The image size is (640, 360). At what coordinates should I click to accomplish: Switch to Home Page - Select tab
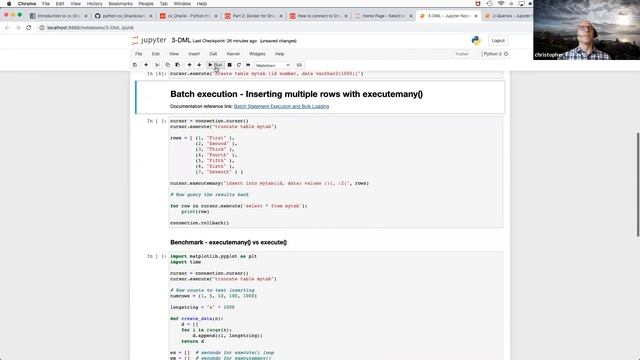tap(383, 16)
